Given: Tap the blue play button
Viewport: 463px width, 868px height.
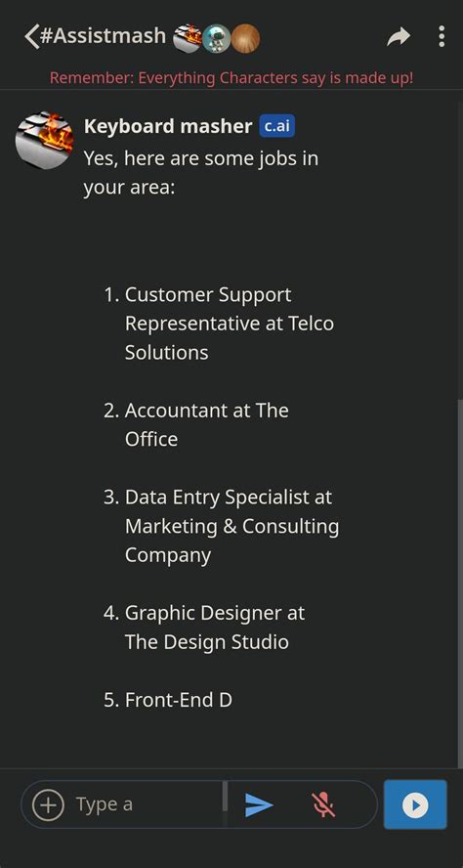Looking at the screenshot, I should [x=415, y=804].
